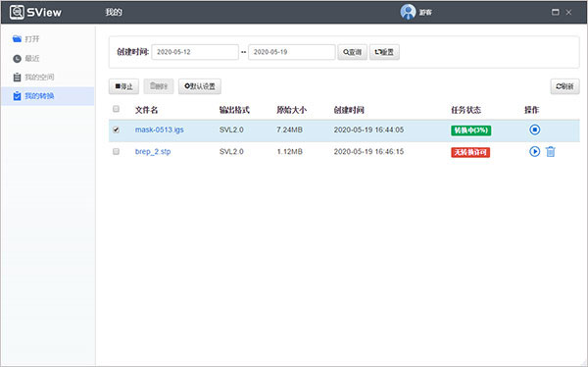The height and width of the screenshot is (367, 588).
Task: Click the 7.24MB size cell
Action: pos(289,130)
